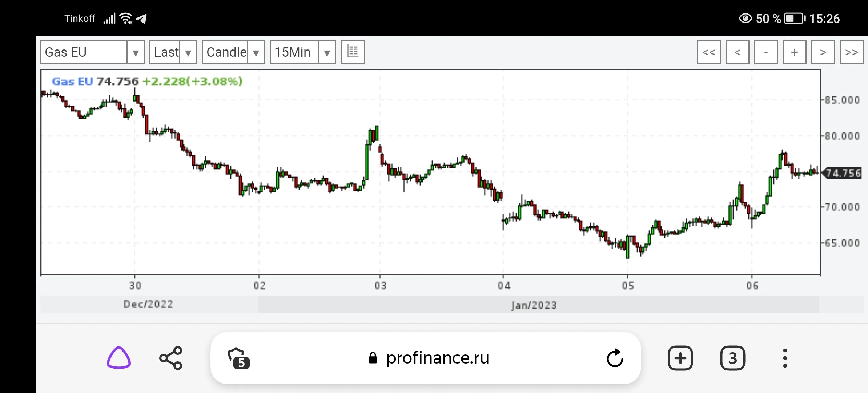Tap the eye comfort icon in status bar
868x393 pixels.
pyautogui.click(x=746, y=18)
